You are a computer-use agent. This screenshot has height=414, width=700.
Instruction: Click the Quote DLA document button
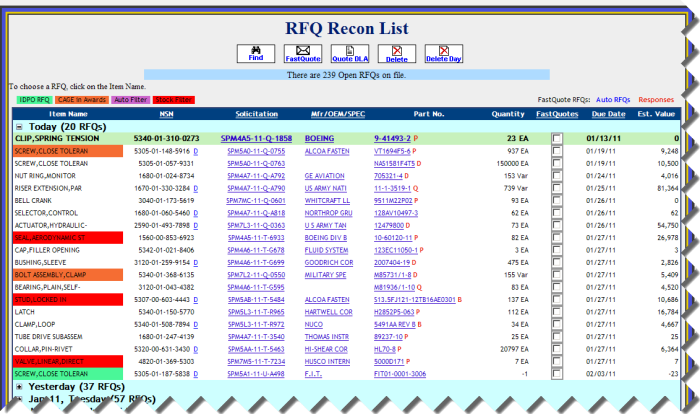tap(350, 54)
